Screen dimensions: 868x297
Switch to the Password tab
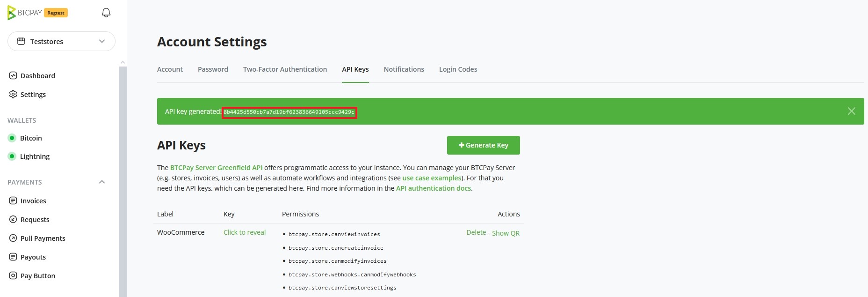tap(213, 69)
